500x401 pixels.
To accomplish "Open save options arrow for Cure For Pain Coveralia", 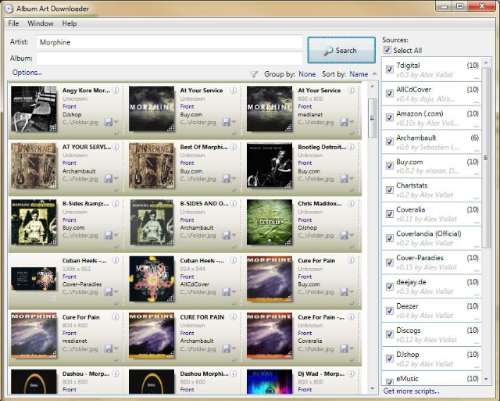I will [352, 349].
